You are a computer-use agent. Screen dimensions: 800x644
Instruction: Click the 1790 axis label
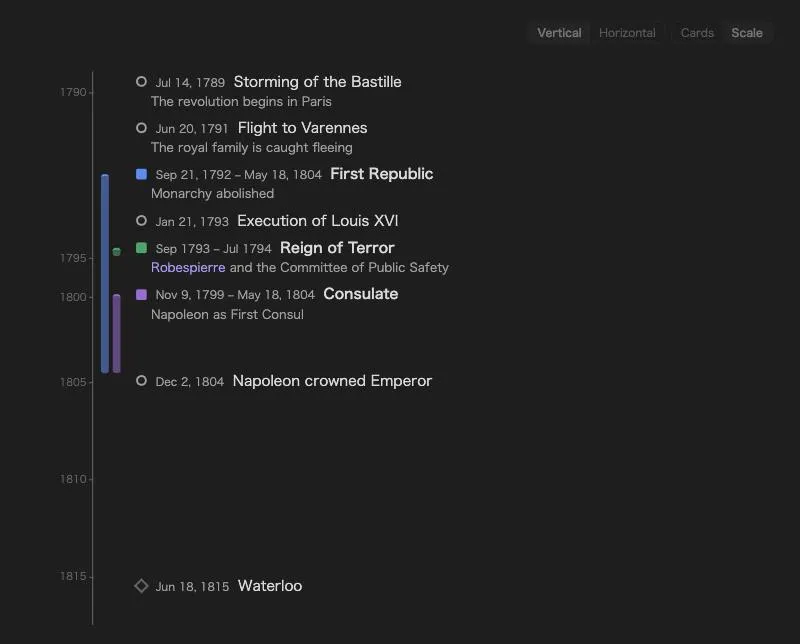pyautogui.click(x=73, y=92)
